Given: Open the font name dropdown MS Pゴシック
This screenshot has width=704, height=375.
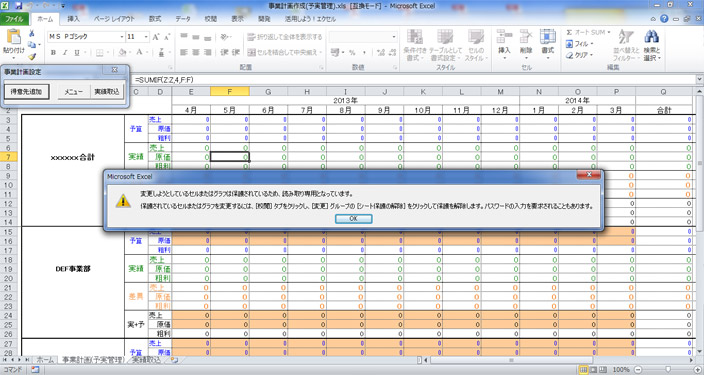Looking at the screenshot, I should point(121,36).
